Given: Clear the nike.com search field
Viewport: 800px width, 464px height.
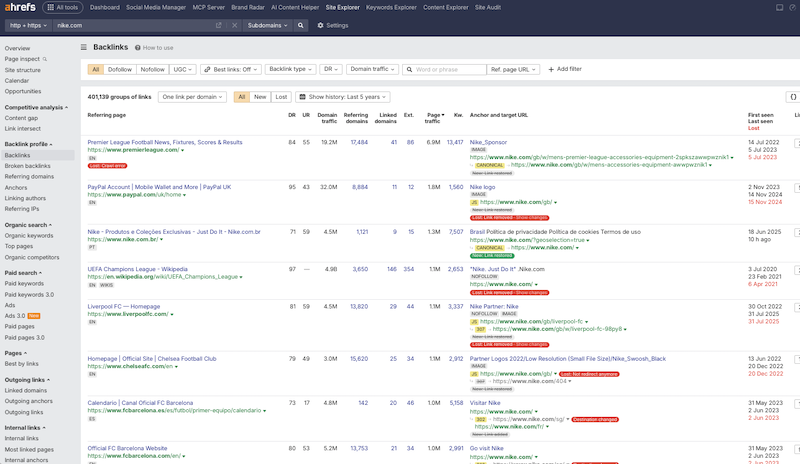Looking at the screenshot, I should [234, 25].
